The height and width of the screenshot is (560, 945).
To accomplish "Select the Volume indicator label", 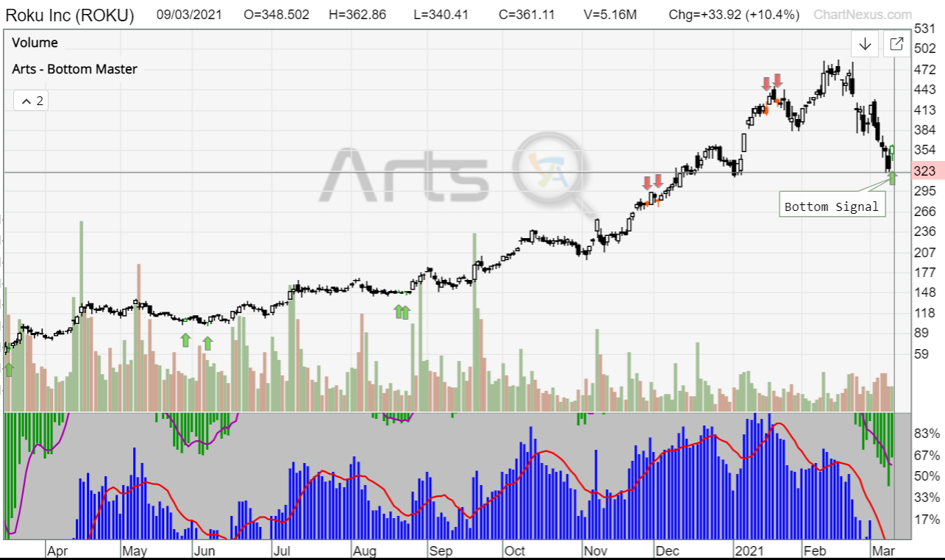I will click(x=35, y=43).
